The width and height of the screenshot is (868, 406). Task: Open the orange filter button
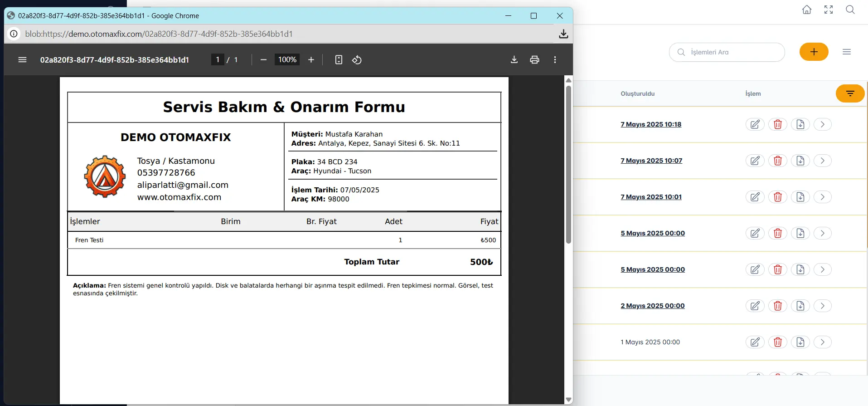(850, 93)
